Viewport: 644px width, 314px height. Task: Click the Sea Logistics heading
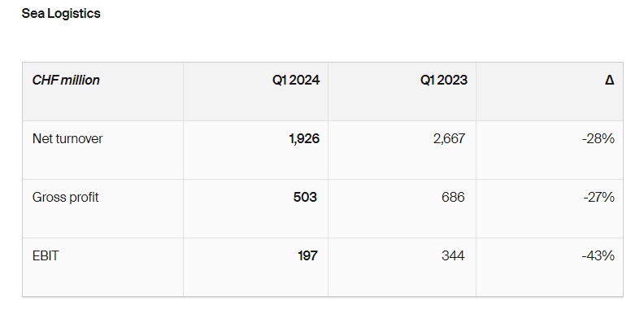pyautogui.click(x=61, y=14)
